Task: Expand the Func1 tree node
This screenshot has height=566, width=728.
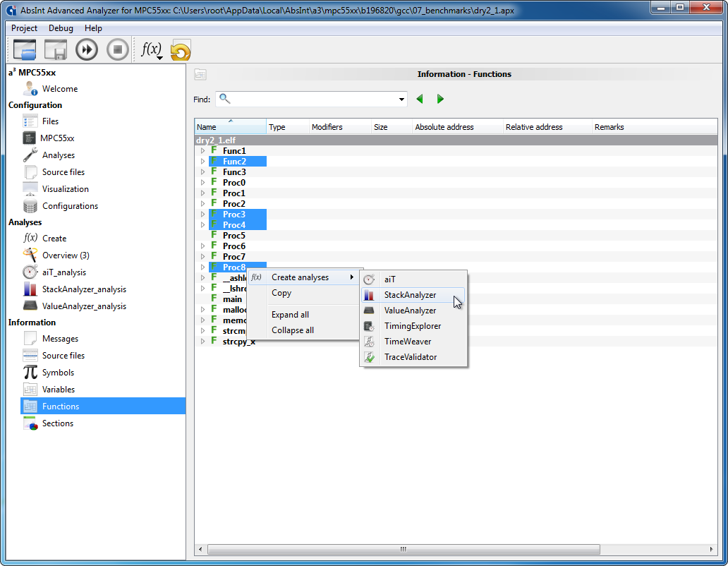Action: click(x=202, y=151)
